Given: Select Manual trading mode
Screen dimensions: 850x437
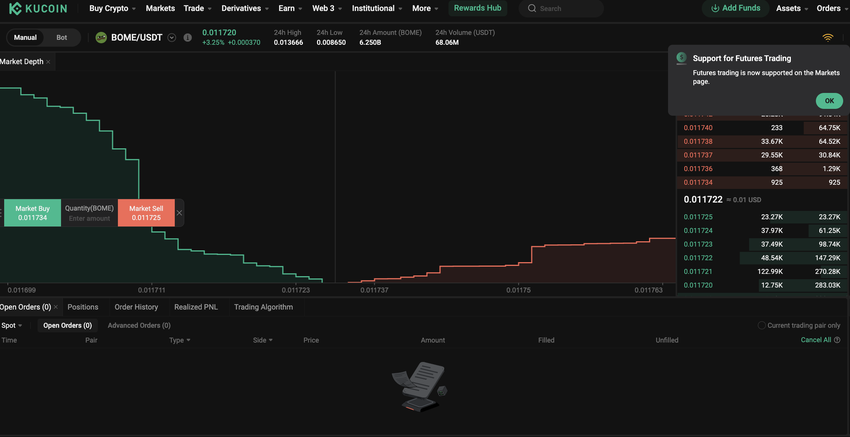Looking at the screenshot, I should click(25, 37).
